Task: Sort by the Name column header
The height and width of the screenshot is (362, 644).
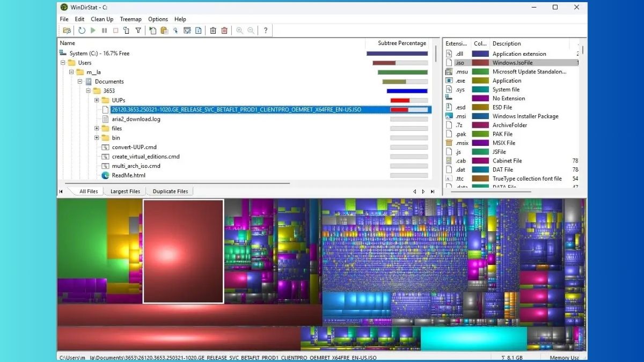Action: pos(211,43)
